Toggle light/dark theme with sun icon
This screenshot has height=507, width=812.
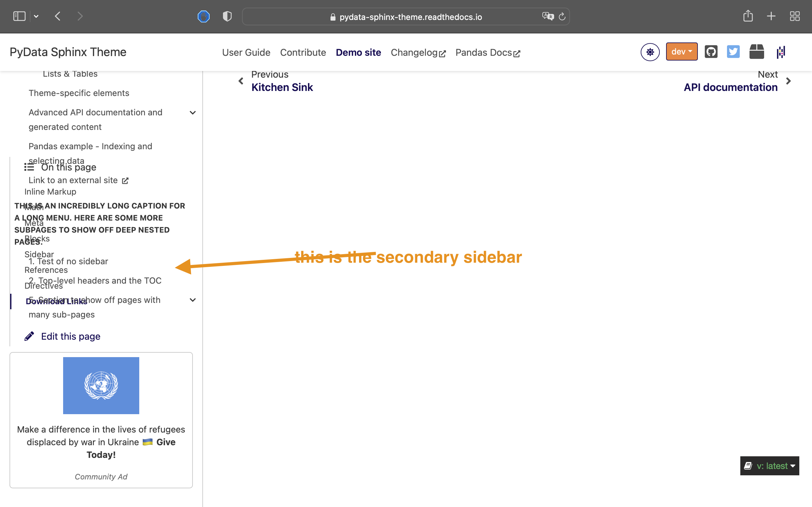point(650,52)
